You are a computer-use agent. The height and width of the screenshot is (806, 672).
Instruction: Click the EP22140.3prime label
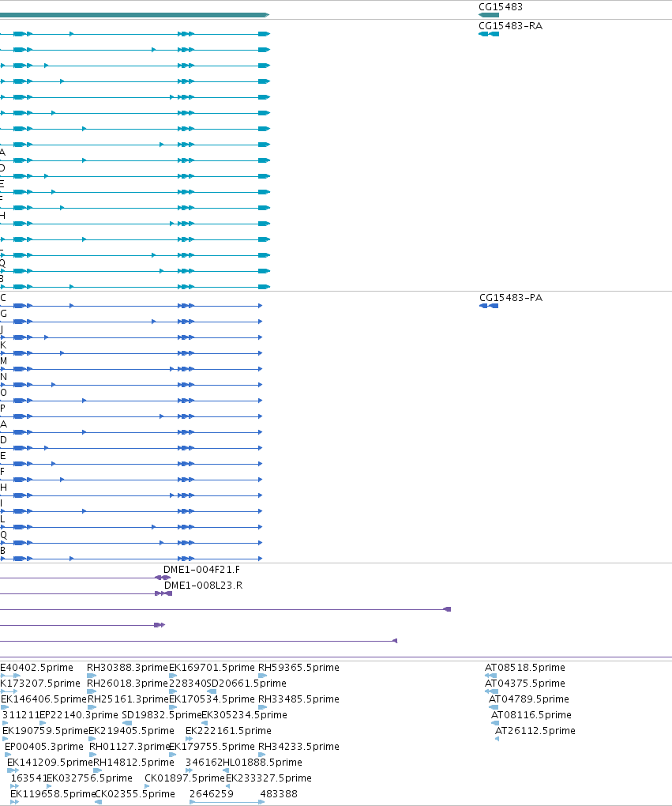pyautogui.click(x=79, y=715)
